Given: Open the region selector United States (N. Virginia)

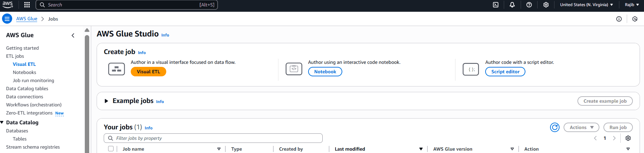Looking at the screenshot, I should coord(586,5).
